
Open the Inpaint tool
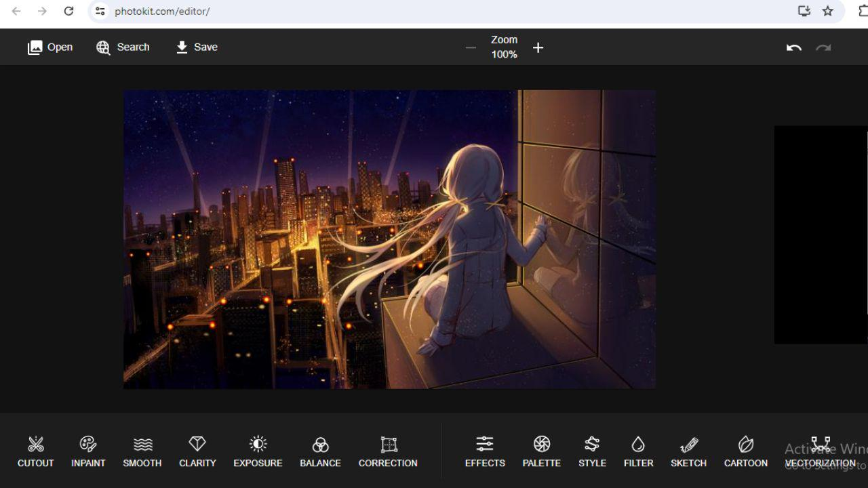pos(88,449)
